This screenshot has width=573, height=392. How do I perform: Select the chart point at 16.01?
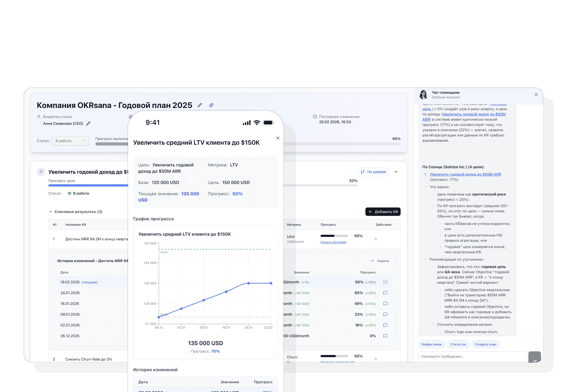[226, 292]
